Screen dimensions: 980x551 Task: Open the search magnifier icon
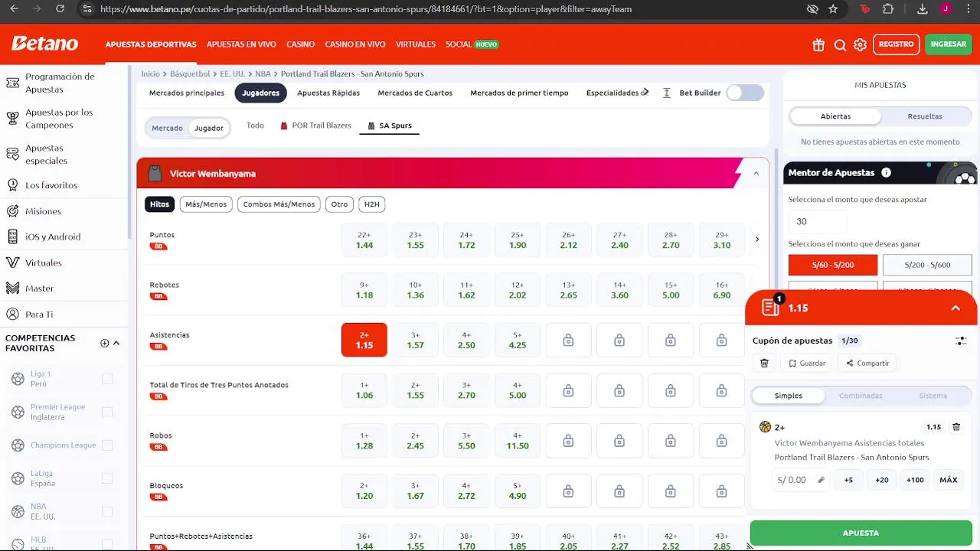(840, 44)
